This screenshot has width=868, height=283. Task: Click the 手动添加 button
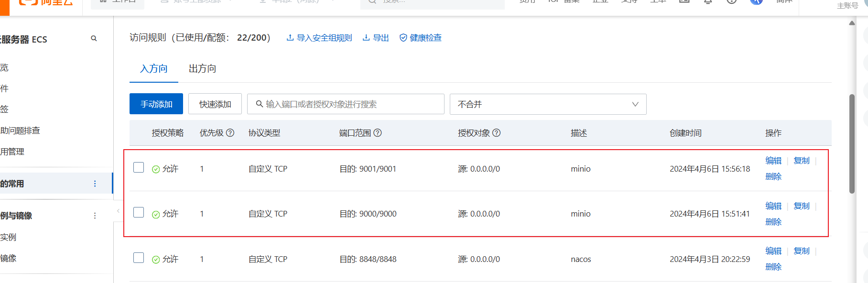[156, 104]
